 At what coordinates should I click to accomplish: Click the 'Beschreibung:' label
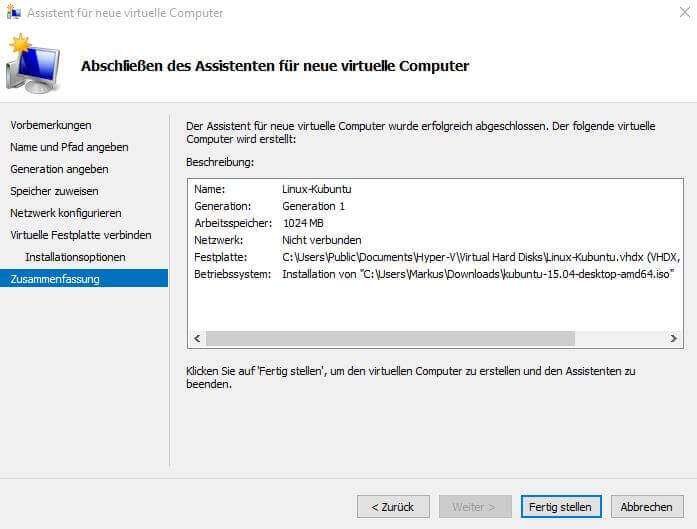[220, 162]
